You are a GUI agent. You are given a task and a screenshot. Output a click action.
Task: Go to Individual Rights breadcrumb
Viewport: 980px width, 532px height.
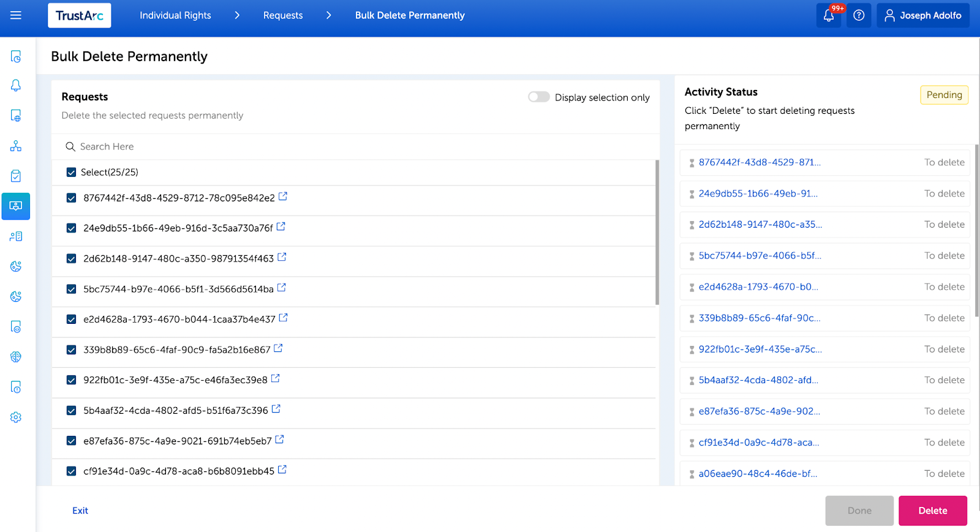[x=175, y=15]
